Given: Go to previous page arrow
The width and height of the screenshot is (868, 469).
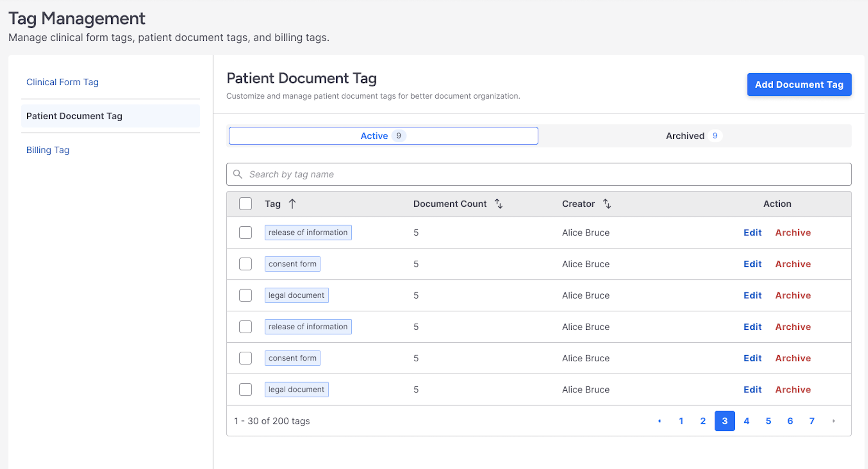Looking at the screenshot, I should point(659,421).
